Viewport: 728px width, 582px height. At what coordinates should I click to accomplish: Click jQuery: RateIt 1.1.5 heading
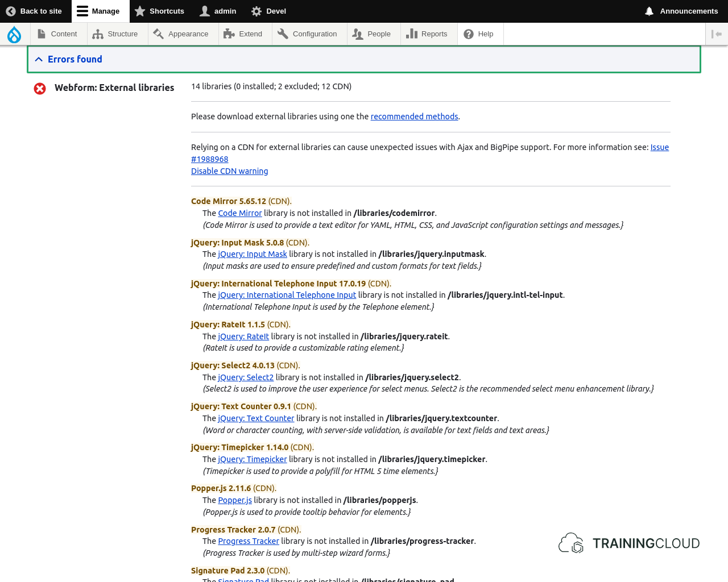coord(228,325)
